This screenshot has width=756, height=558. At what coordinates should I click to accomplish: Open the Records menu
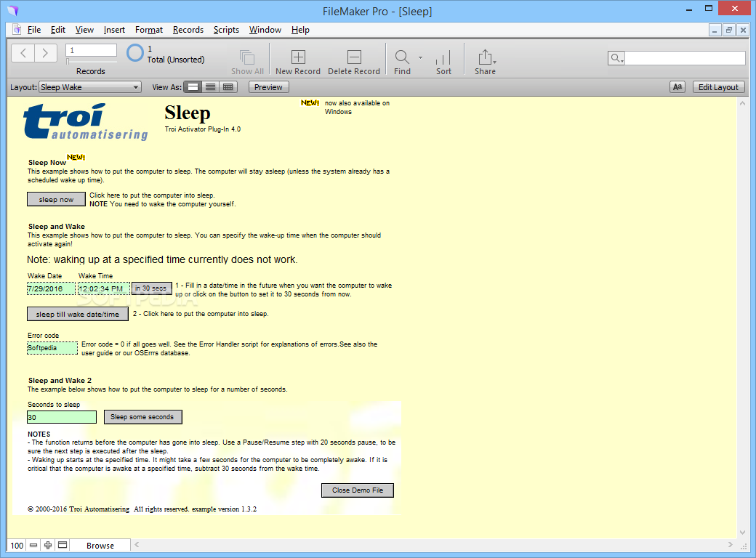(x=188, y=30)
